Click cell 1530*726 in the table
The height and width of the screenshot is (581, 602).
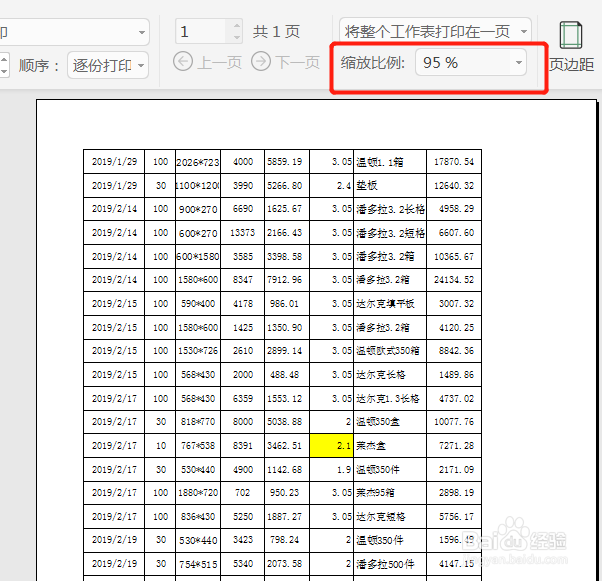pos(198,351)
